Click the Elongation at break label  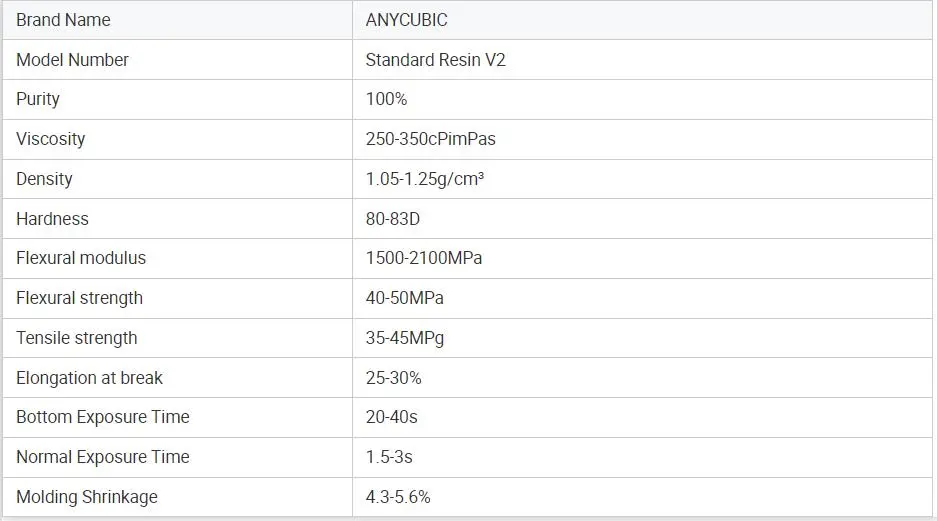click(x=89, y=378)
